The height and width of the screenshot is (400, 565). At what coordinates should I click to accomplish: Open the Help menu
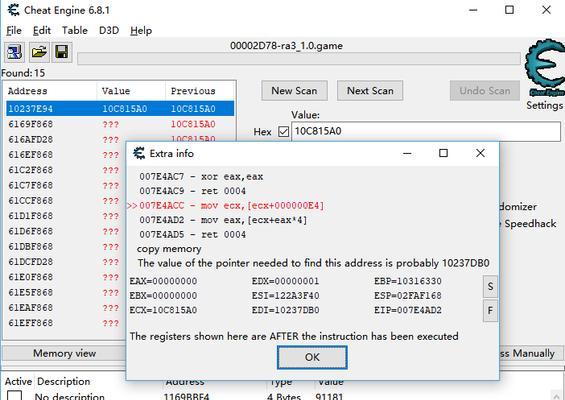click(x=141, y=31)
